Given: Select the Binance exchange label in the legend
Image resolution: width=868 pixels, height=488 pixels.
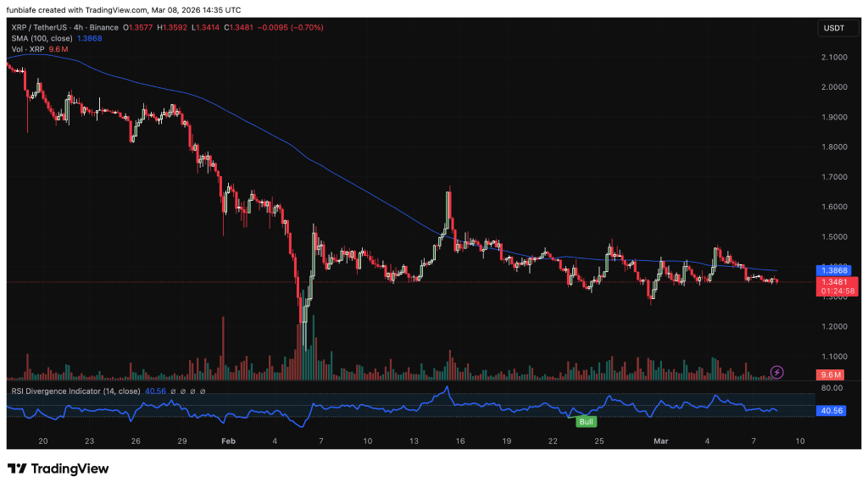Looking at the screenshot, I should coord(106,27).
